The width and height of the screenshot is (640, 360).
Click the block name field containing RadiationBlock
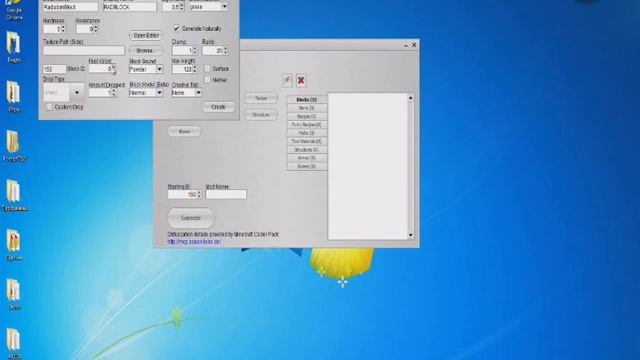71,7
